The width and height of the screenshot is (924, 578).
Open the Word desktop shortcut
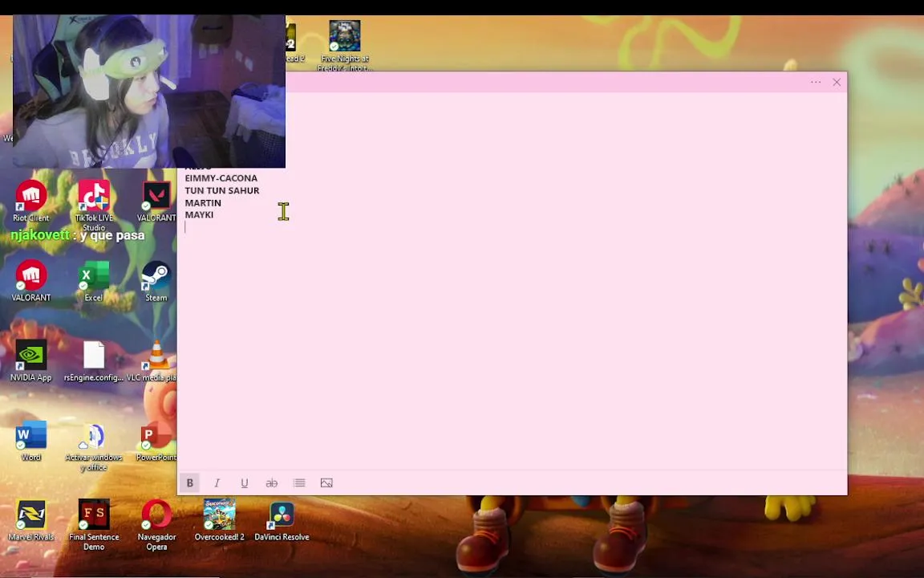[x=31, y=441]
